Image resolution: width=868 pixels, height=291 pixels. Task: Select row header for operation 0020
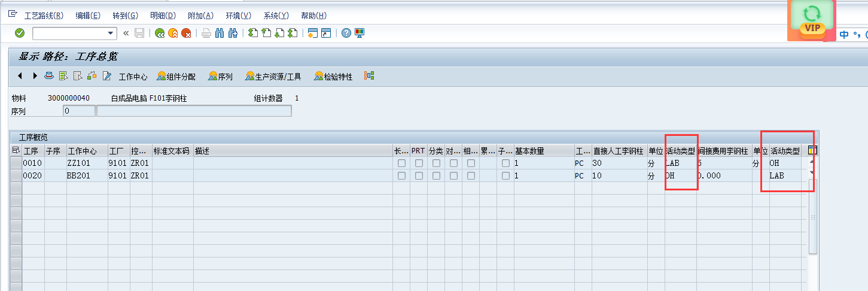click(16, 175)
